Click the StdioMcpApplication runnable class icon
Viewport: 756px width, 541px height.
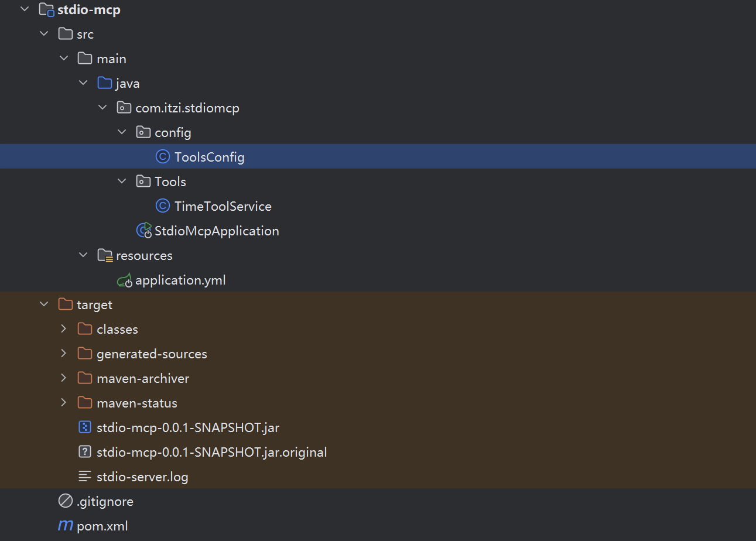pyautogui.click(x=144, y=231)
